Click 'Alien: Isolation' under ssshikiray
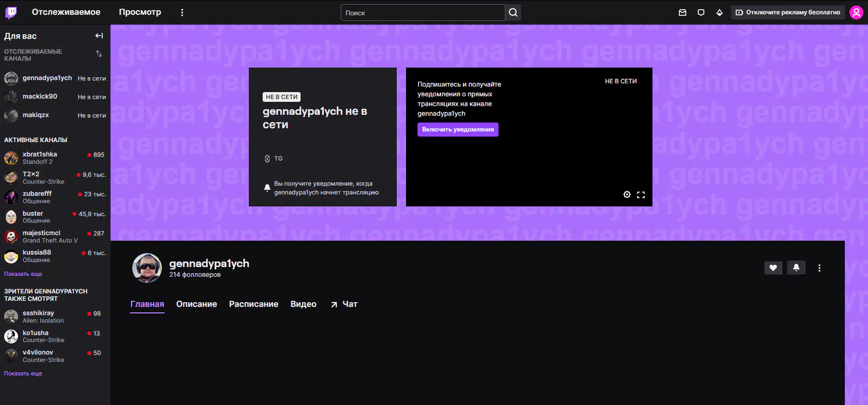Screen dimensions: 868x405 pos(43,321)
